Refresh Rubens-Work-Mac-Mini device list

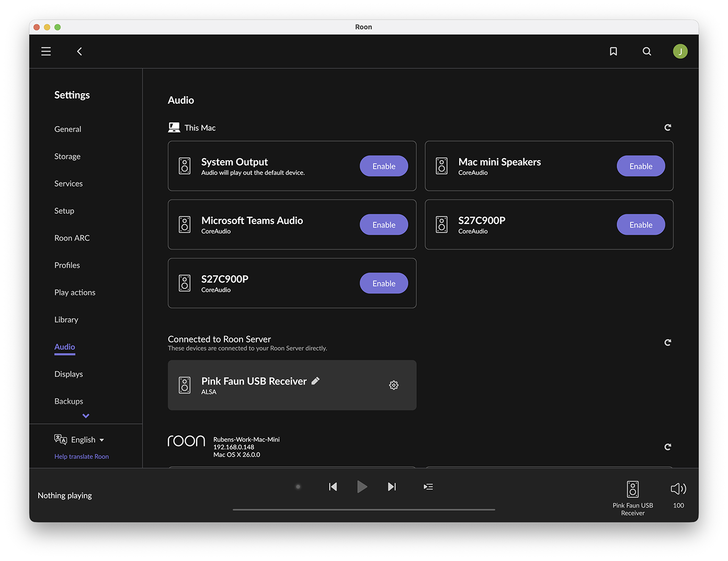[x=668, y=447]
